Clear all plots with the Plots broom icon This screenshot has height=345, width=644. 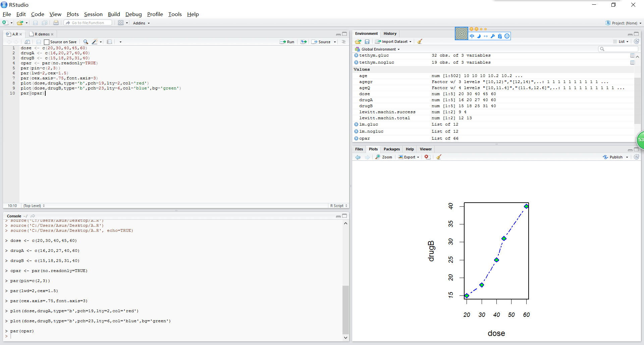click(x=439, y=157)
